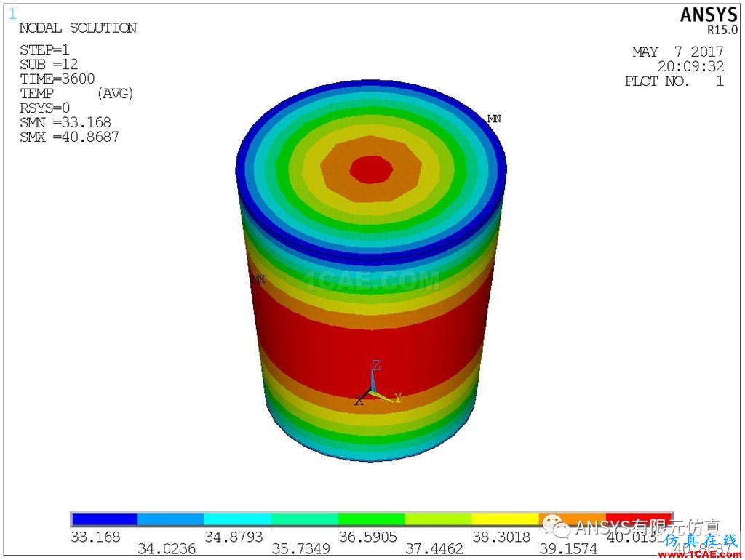The height and width of the screenshot is (560, 745).
Task: Click the 33.168 legend value
Action: pyautogui.click(x=95, y=537)
